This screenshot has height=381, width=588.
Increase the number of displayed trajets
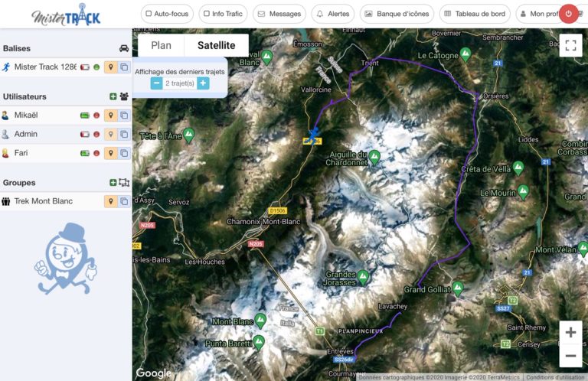coord(203,83)
